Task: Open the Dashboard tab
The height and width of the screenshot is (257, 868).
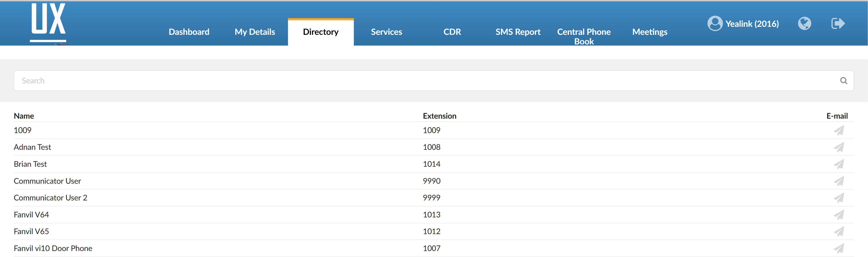Action: coord(189,32)
